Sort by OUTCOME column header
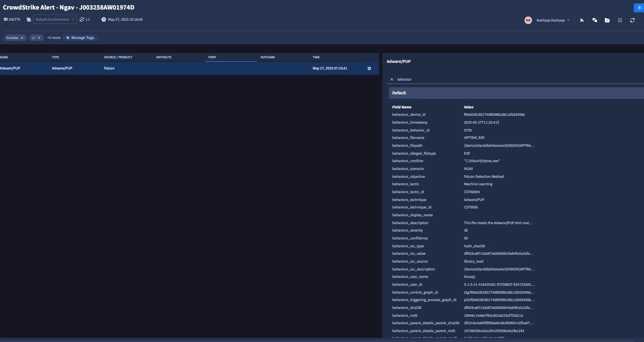 click(x=267, y=57)
